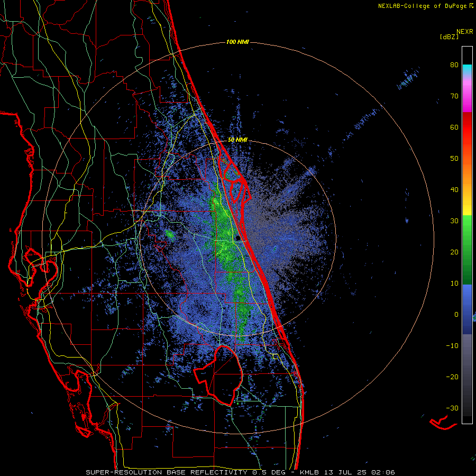Viewport: 476px width, 476px height.
Task: Click the [dBZ] legend unit label
Action: pos(449,36)
